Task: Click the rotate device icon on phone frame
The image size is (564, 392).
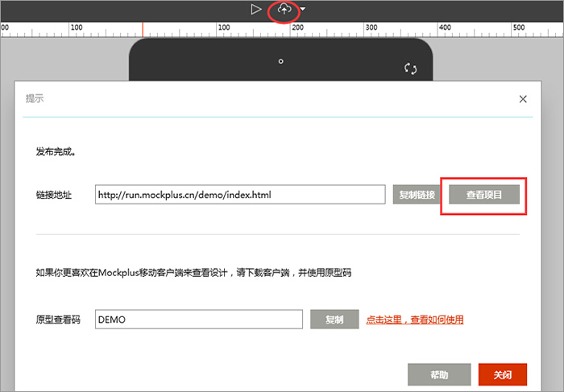Action: click(410, 68)
